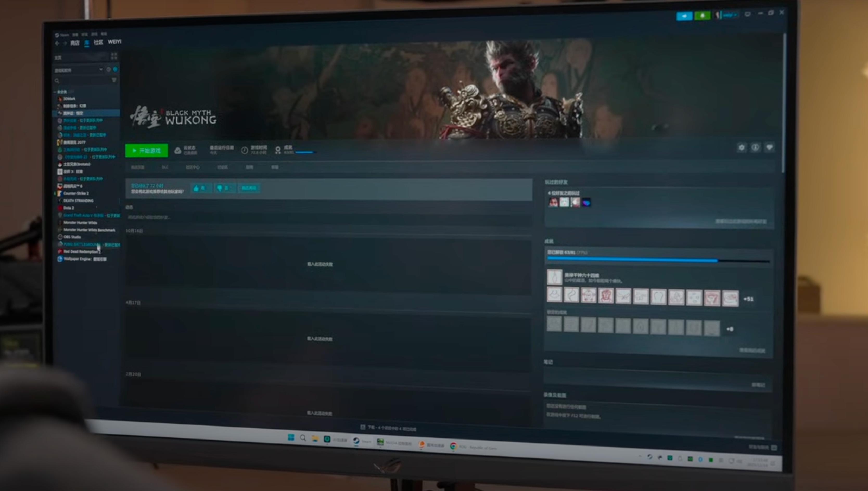The width and height of the screenshot is (868, 491).
Task: Add Wukong to favorites heart icon
Action: click(769, 147)
